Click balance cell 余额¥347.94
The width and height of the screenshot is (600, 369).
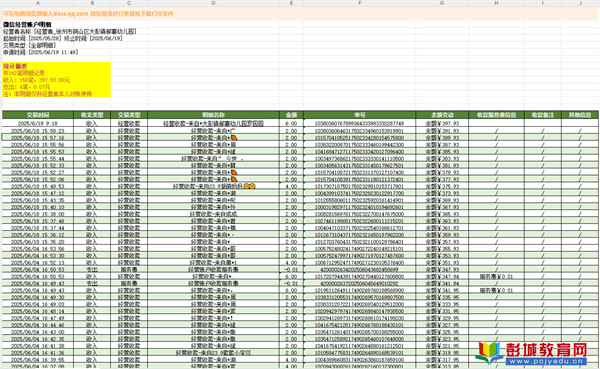442,276
